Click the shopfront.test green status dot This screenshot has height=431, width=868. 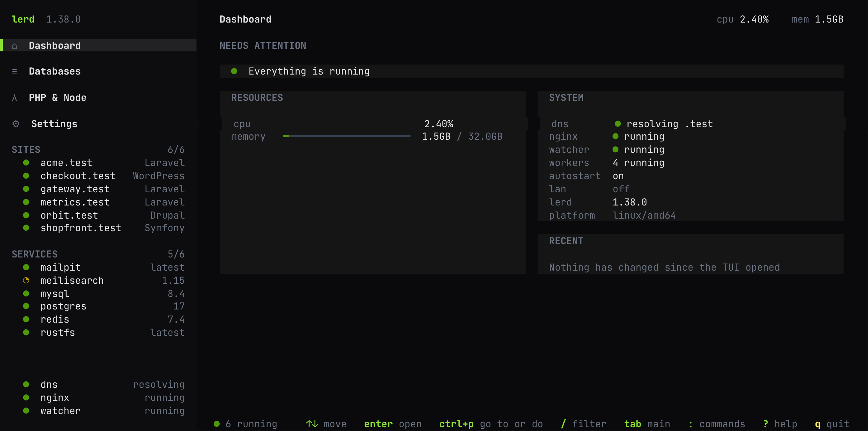(x=26, y=228)
